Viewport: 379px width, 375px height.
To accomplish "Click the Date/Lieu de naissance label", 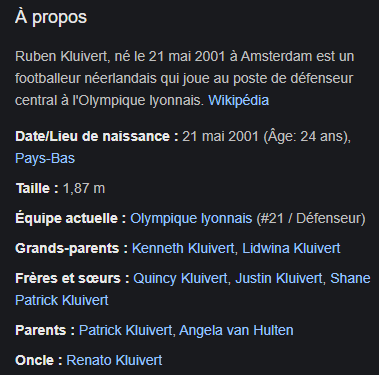I will point(97,136).
